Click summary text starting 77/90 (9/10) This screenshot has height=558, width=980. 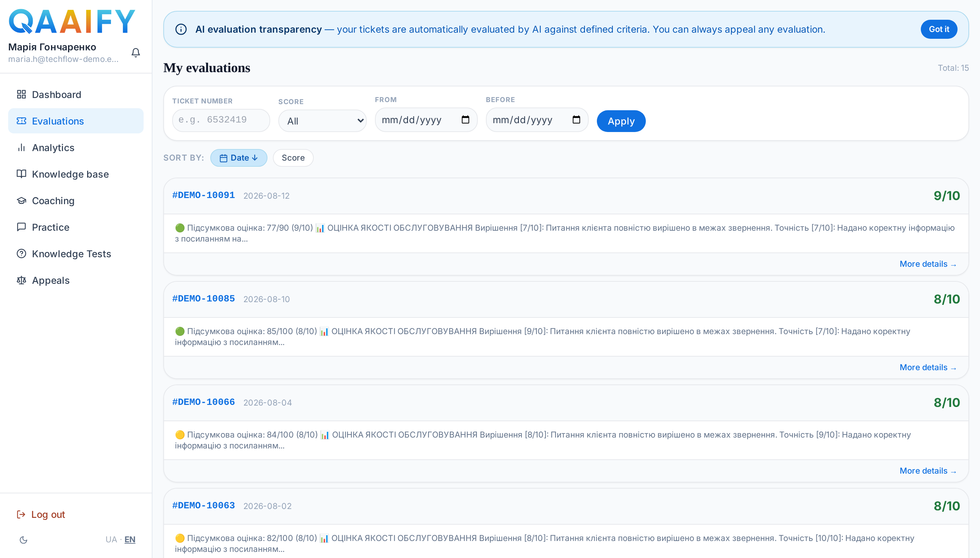click(565, 233)
